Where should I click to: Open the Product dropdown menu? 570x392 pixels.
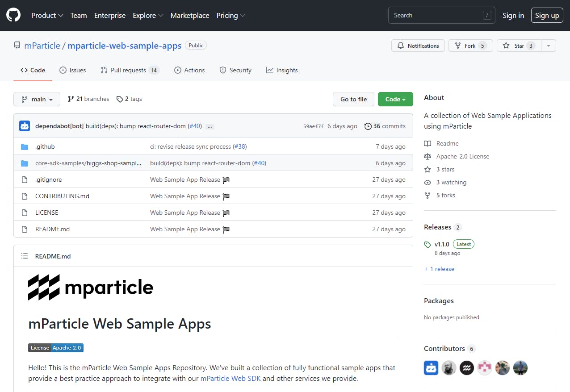[47, 15]
